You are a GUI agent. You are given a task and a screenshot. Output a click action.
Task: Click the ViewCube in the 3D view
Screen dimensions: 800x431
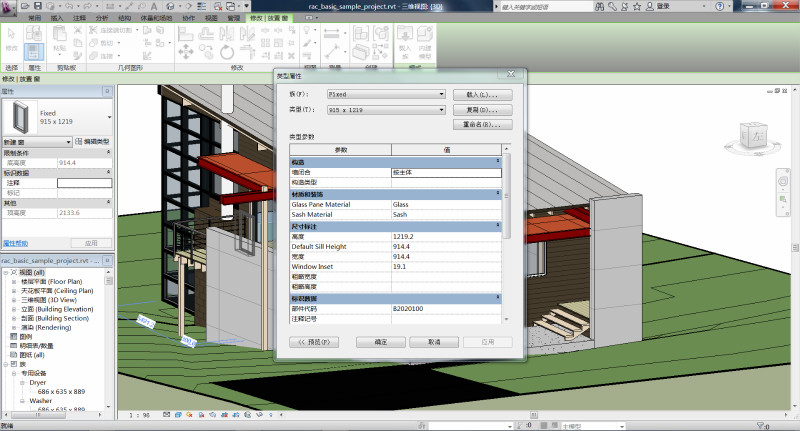click(754, 136)
